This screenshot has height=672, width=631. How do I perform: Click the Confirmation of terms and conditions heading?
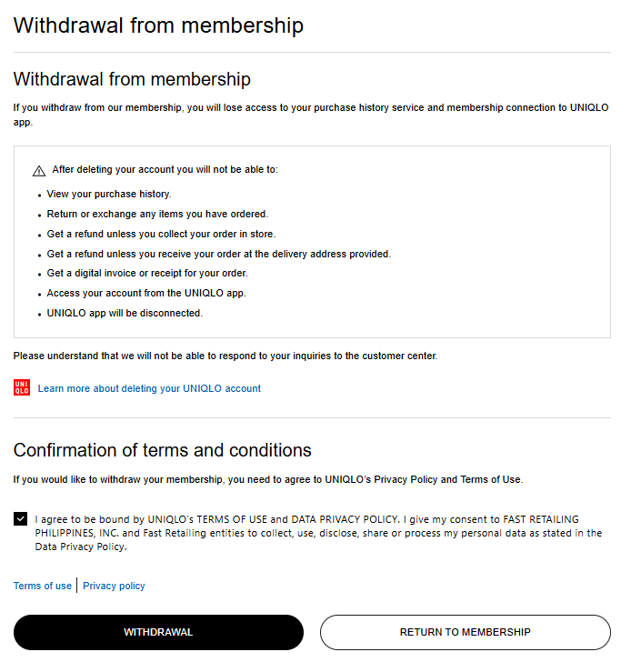click(163, 450)
